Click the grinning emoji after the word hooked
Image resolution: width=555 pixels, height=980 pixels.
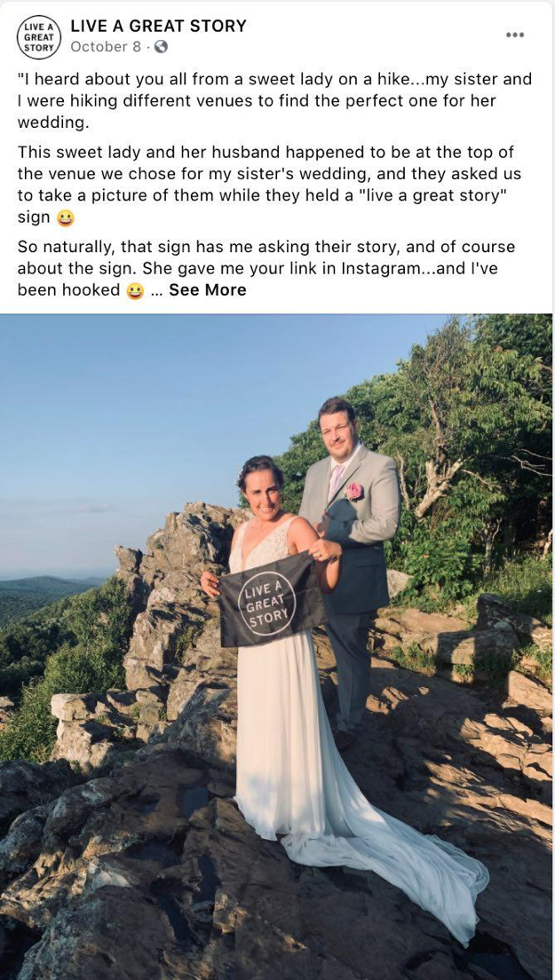pos(135,290)
